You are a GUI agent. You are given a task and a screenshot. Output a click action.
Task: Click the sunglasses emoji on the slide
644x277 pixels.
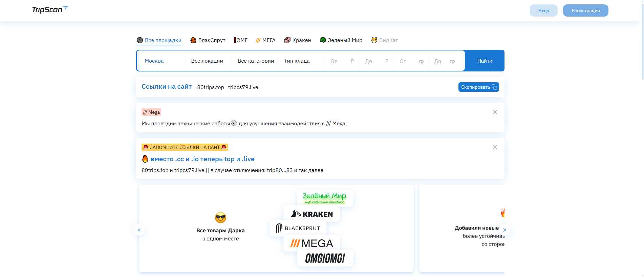coord(220,218)
